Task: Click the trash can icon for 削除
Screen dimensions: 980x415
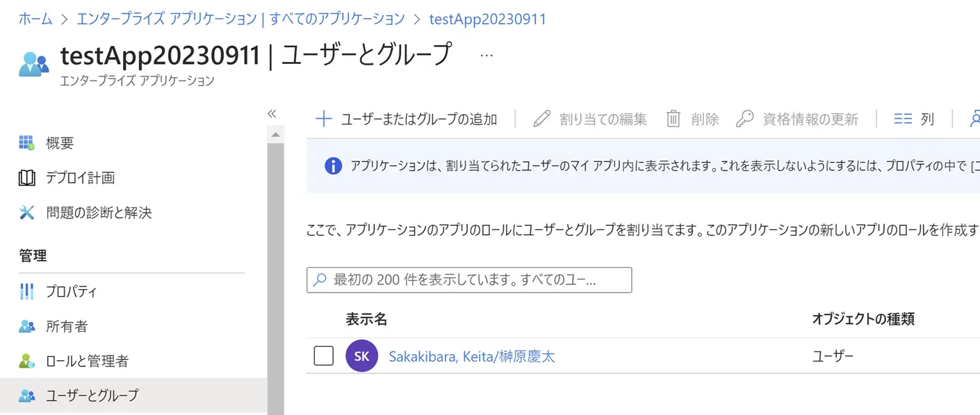Action: [673, 119]
